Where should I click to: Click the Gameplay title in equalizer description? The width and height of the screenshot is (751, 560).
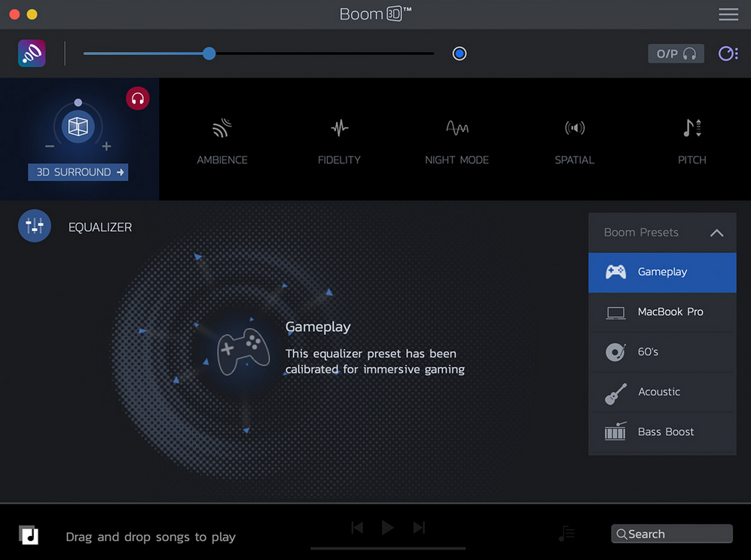318,327
